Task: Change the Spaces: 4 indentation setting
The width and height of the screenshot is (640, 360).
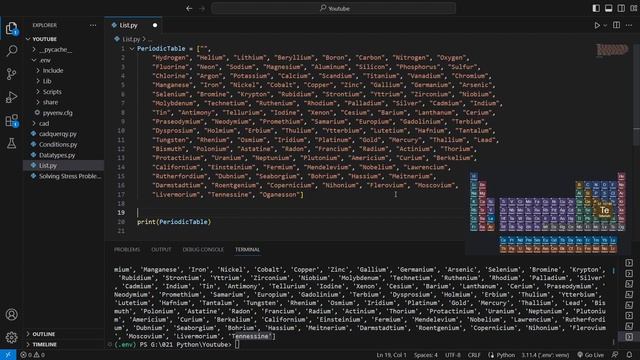Action: 426,355
